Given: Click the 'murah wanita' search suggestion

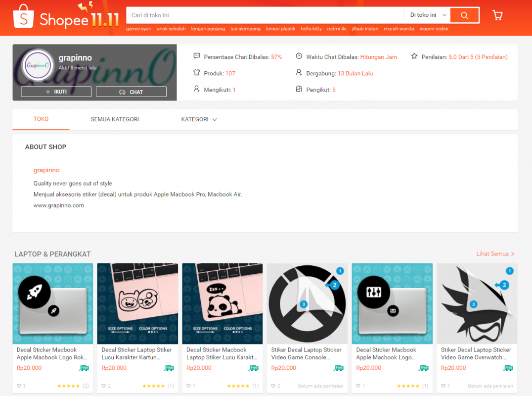Looking at the screenshot, I should [399, 29].
